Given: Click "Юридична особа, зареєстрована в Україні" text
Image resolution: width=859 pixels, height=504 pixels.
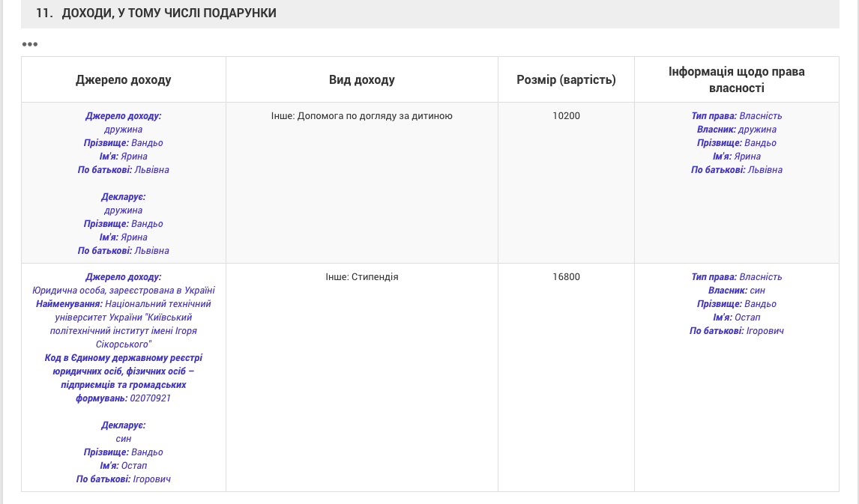Looking at the screenshot, I should tap(124, 291).
